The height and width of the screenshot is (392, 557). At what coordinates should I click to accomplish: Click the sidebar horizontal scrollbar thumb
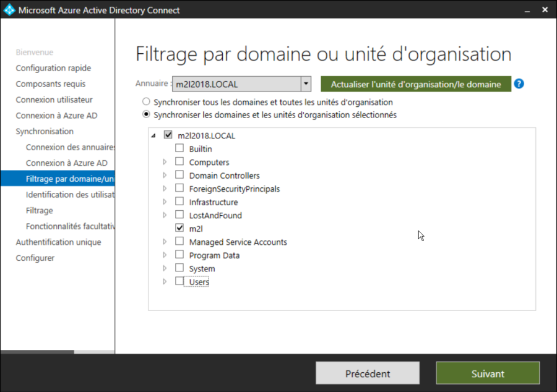37,352
